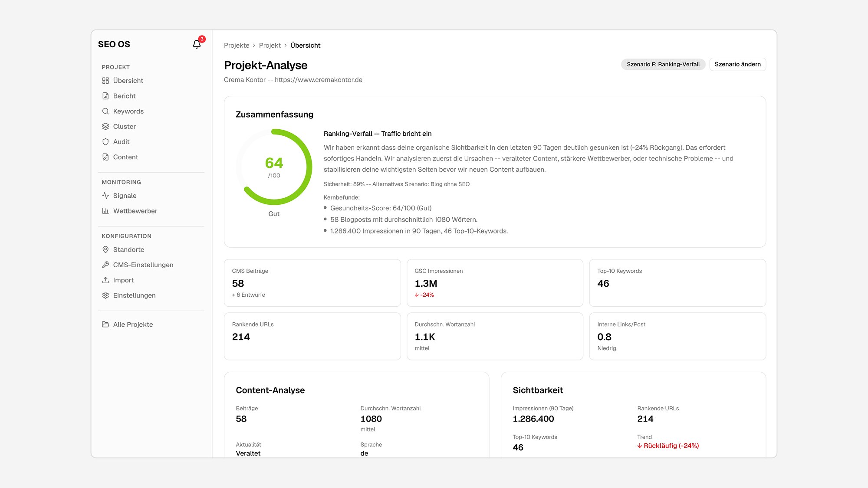
Task: Click the Sichtbarkeit heading
Action: (538, 390)
